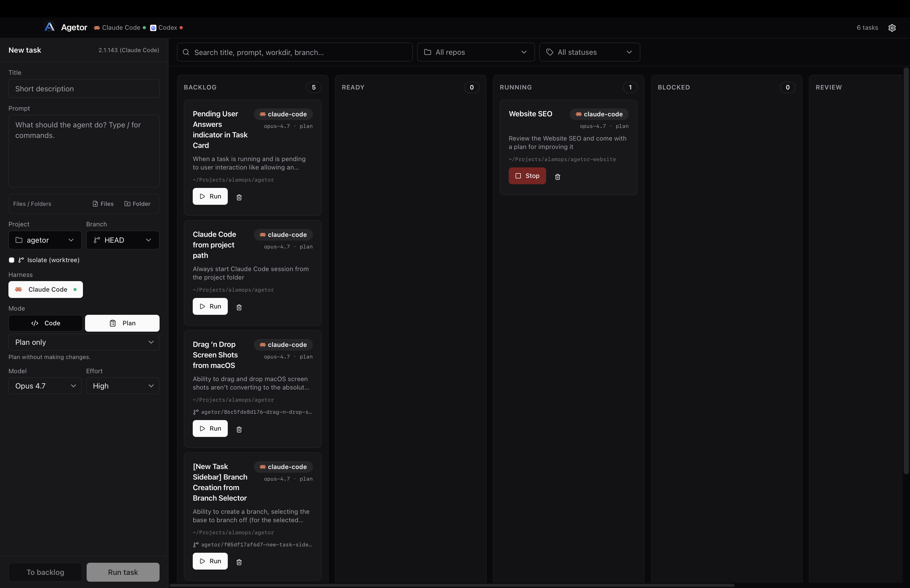This screenshot has width=910, height=588.
Task: Stop the running Website SEO task
Action: 527,176
